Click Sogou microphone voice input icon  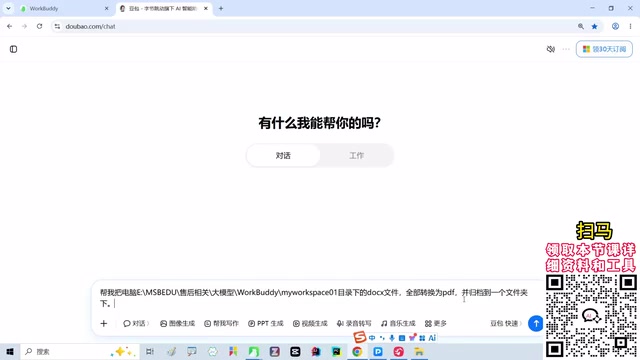392,338
